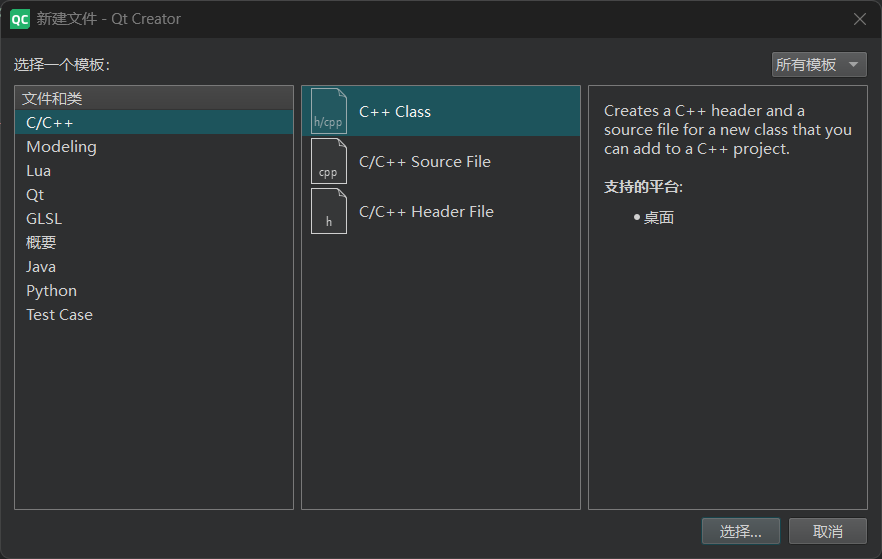Click the h file icon for Header File

(x=328, y=211)
